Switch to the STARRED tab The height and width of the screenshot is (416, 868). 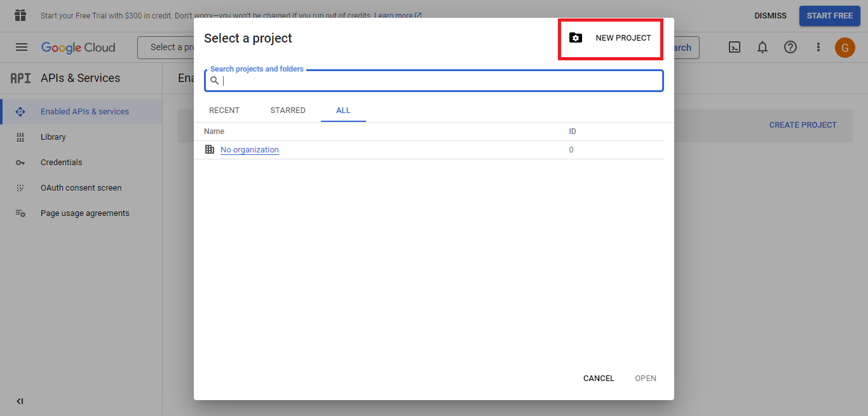tap(288, 111)
